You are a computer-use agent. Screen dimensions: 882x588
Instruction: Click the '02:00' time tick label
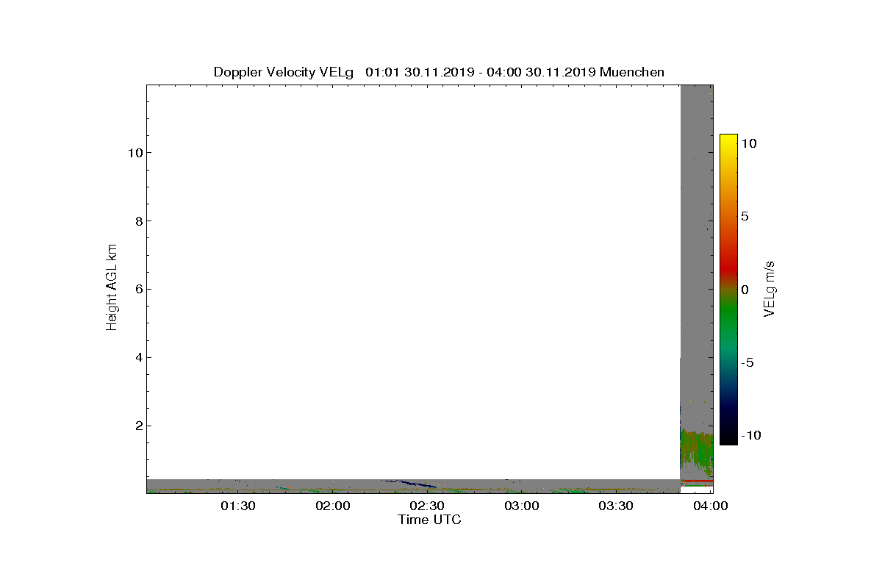[x=334, y=506]
